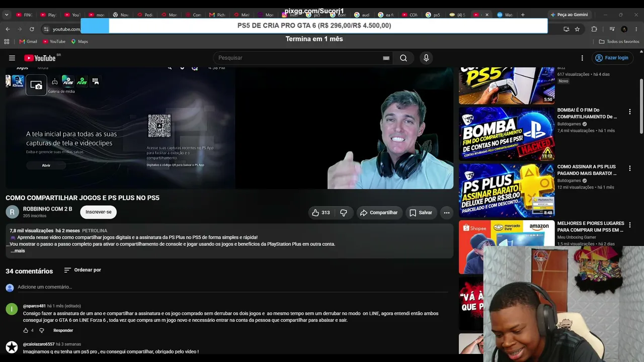Image resolution: width=644 pixels, height=362 pixels.
Task: Save video with Salvar button
Action: tap(421, 213)
